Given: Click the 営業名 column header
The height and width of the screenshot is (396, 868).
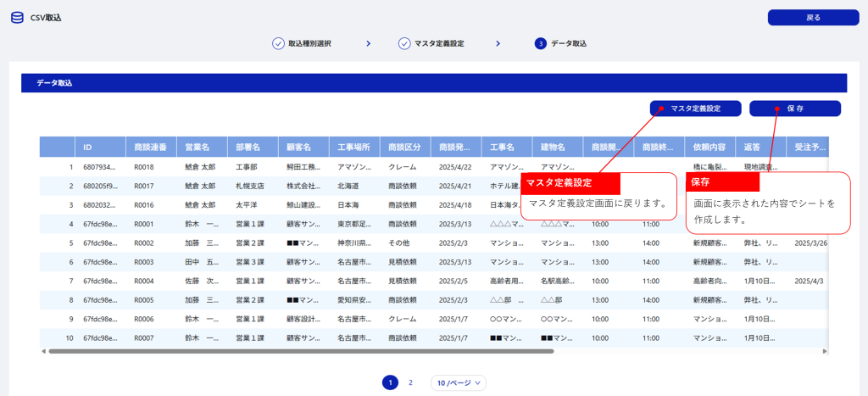Looking at the screenshot, I should coord(202,148).
